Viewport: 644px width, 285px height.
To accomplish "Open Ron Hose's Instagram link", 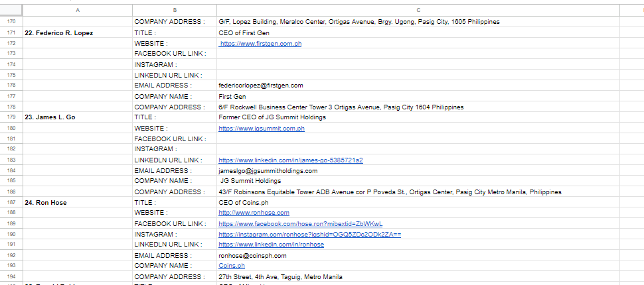I will tap(309, 234).
